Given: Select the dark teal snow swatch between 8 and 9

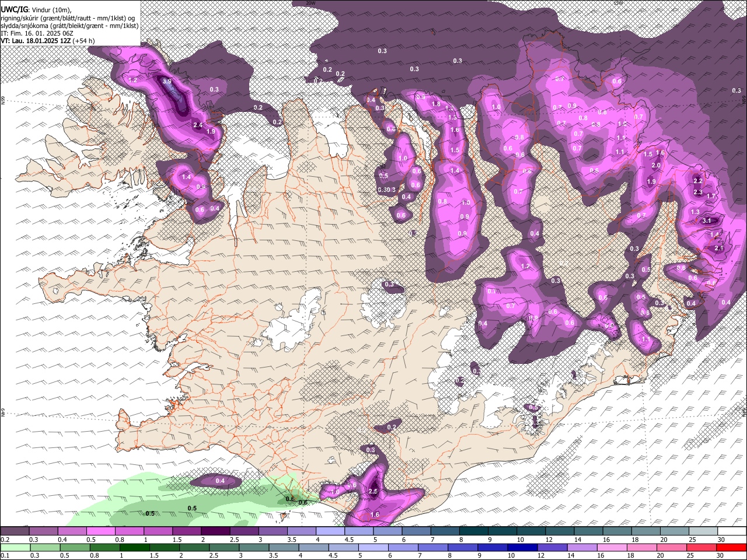Looking at the screenshot, I should (x=474, y=531).
